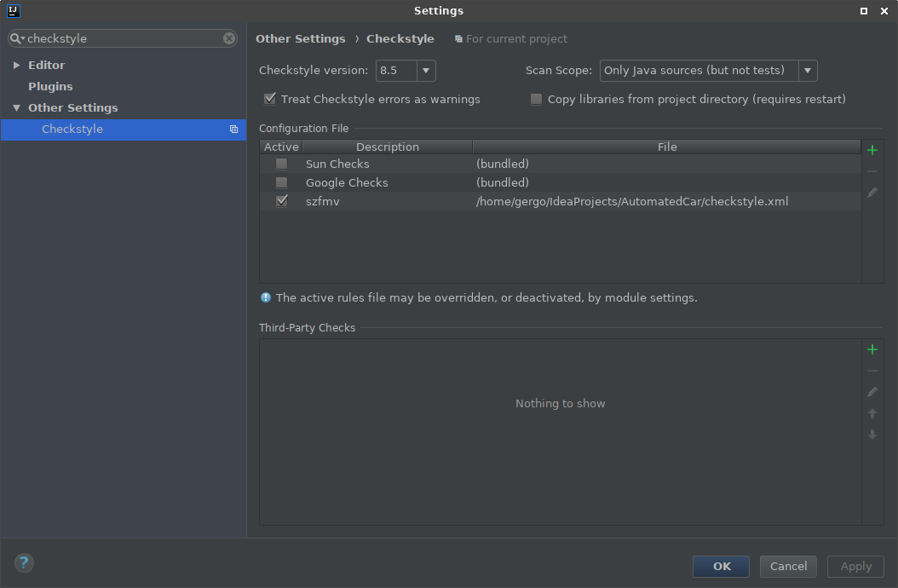Collapse the Other Settings tree node
The image size is (898, 588).
pyautogui.click(x=16, y=108)
